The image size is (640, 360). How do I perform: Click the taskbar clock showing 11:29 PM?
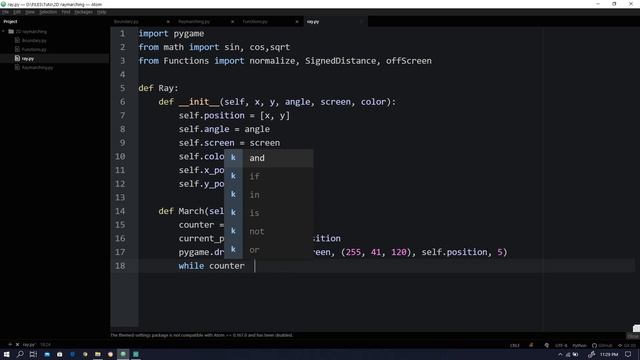609,355
